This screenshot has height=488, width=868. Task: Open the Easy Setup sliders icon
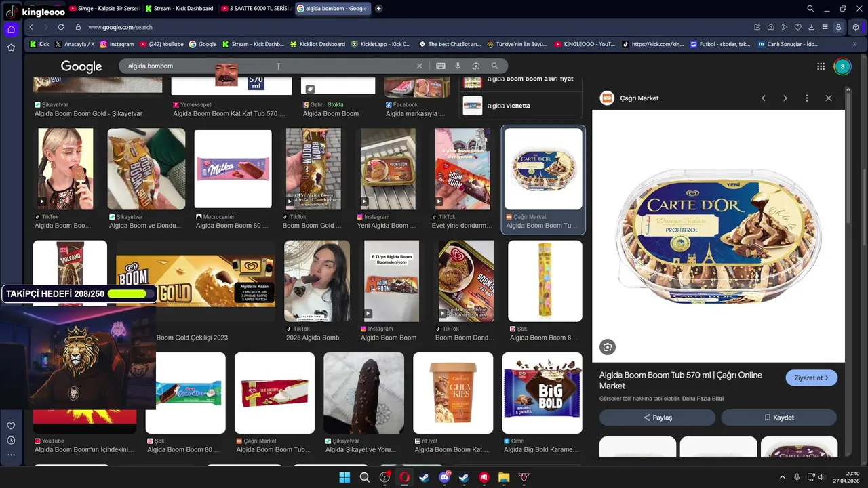(825, 27)
